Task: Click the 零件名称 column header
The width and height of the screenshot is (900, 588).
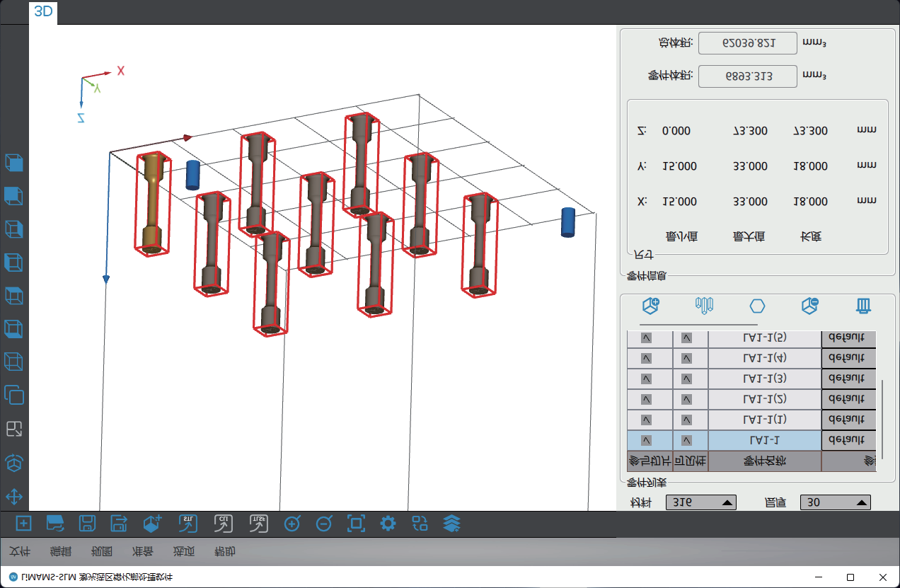Action: tap(765, 461)
